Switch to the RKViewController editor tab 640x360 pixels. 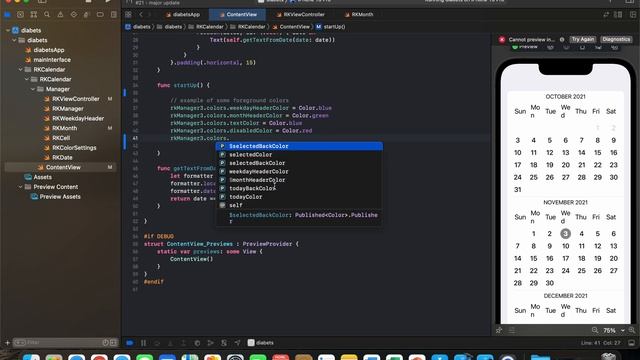click(x=300, y=14)
